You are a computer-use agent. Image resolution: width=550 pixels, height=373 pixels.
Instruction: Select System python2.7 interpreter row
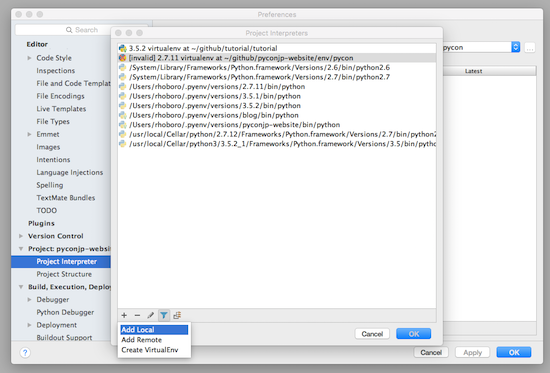click(277, 77)
